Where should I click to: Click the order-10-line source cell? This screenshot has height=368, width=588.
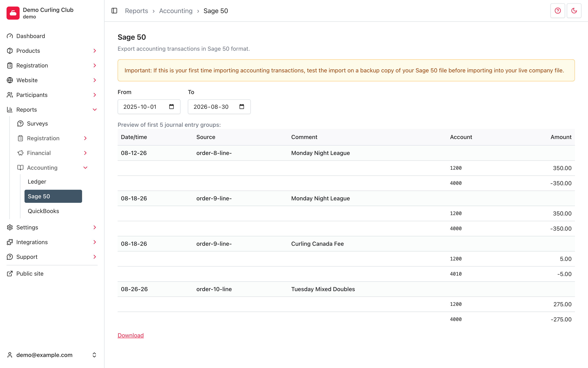click(214, 289)
